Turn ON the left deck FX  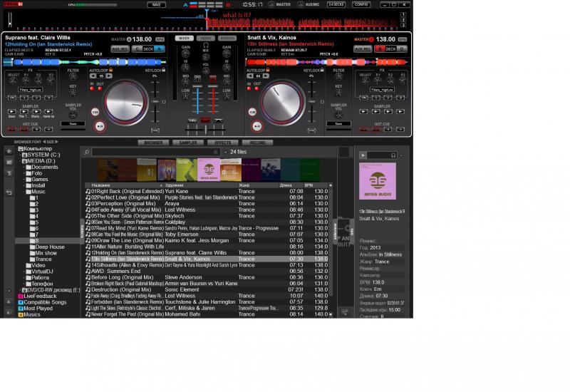tap(12, 98)
